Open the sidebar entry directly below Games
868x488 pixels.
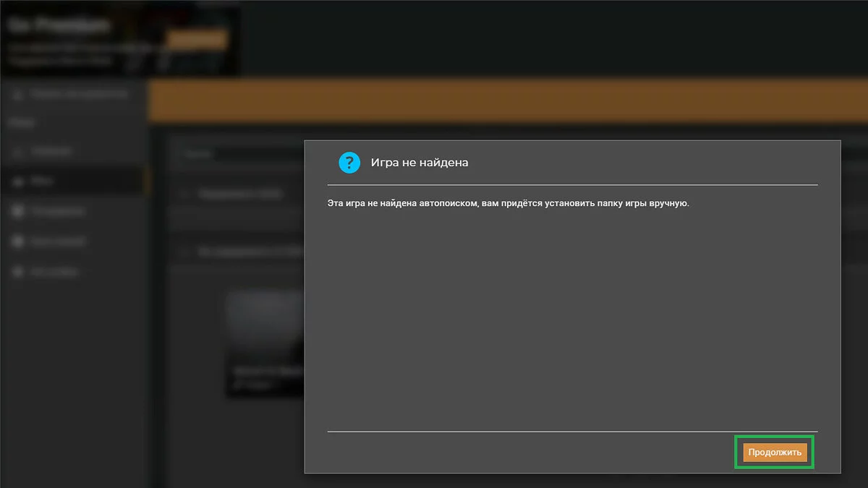pyautogui.click(x=58, y=212)
